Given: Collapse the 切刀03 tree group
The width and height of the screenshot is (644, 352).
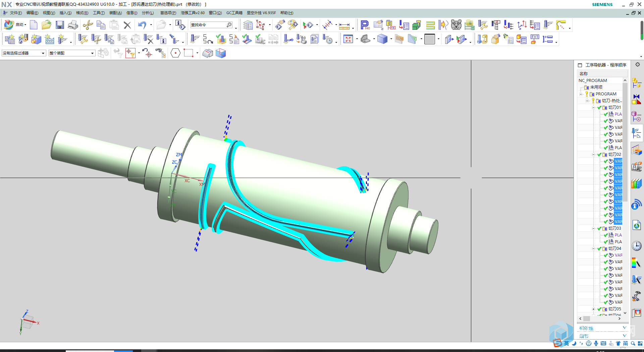Looking at the screenshot, I should pyautogui.click(x=593, y=228).
